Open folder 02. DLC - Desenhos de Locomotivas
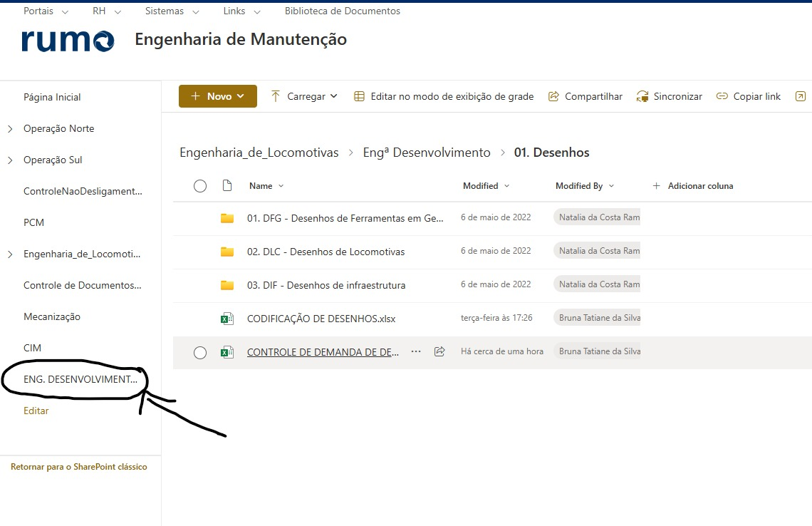Screen dimensions: 812x526 pyautogui.click(x=326, y=252)
